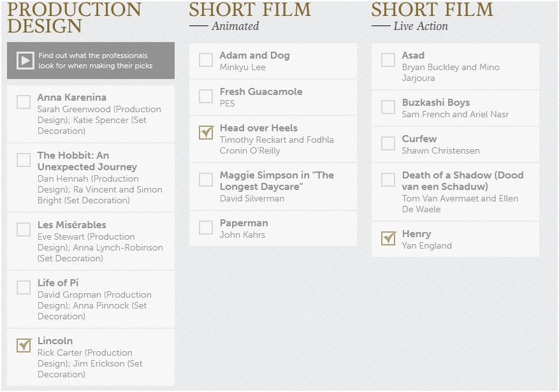Screen dimensions: 559x392
Task: Tick the Curfew checkbox
Action: tap(388, 143)
